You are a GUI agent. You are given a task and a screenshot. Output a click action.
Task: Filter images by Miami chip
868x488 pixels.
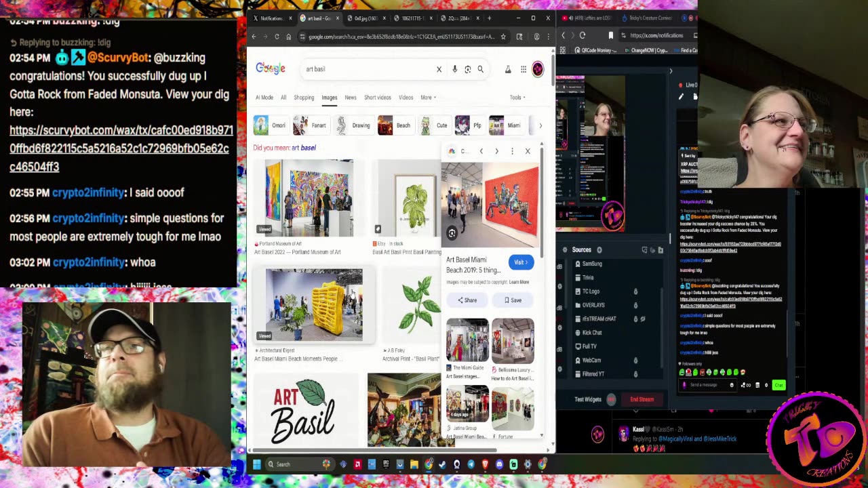point(506,125)
